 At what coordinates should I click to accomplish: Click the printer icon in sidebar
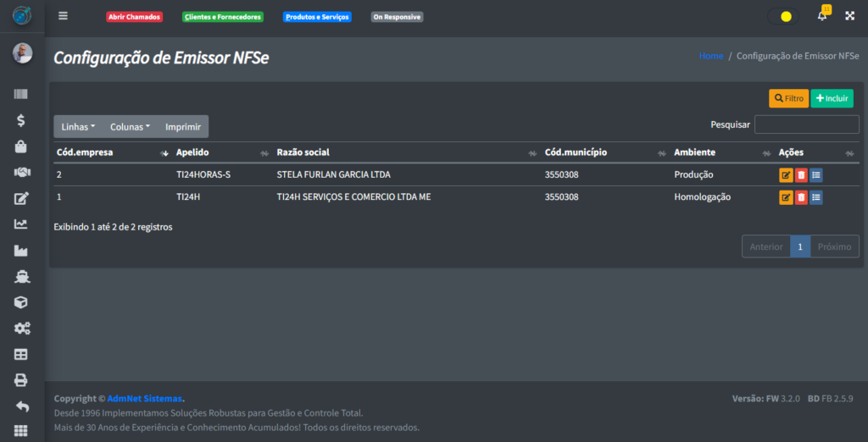(x=21, y=380)
